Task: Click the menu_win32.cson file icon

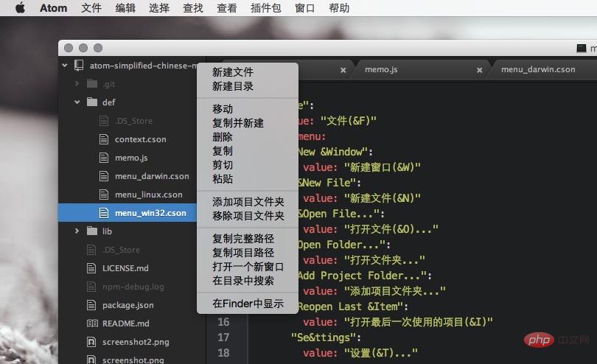Action: tap(104, 213)
